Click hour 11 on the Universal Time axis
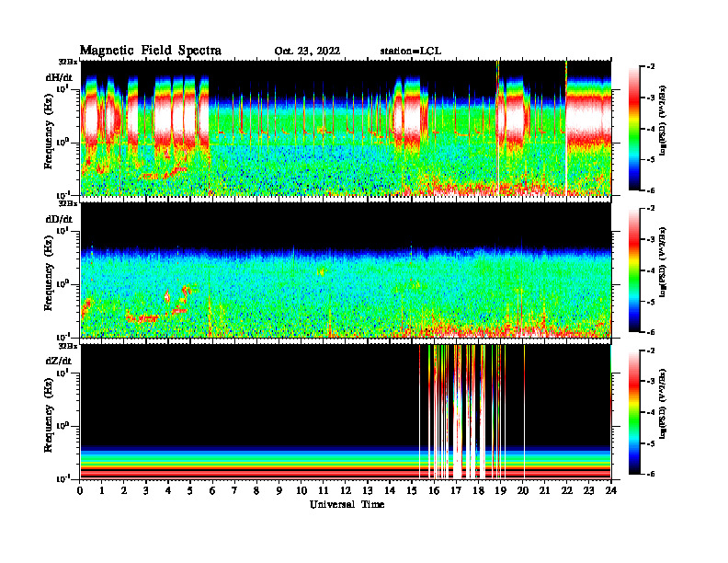The height and width of the screenshot is (563, 728). click(324, 490)
